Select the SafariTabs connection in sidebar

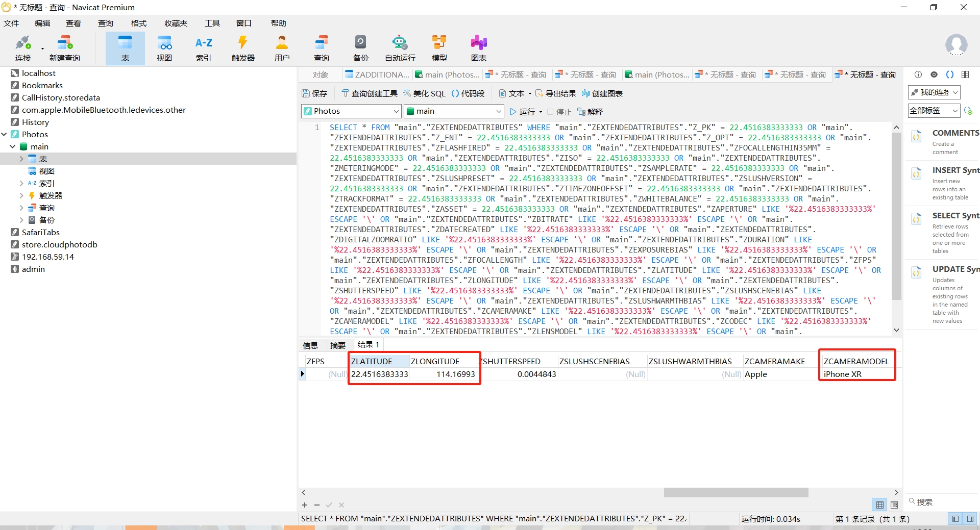(40, 232)
